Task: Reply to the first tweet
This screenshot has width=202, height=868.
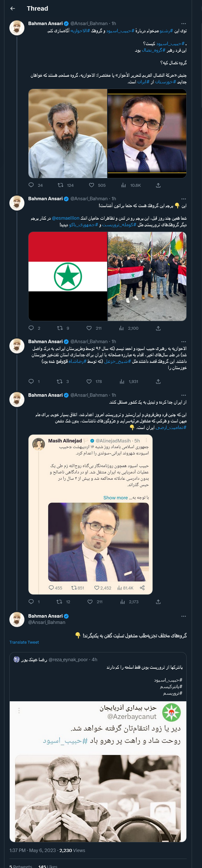Action: (x=32, y=185)
